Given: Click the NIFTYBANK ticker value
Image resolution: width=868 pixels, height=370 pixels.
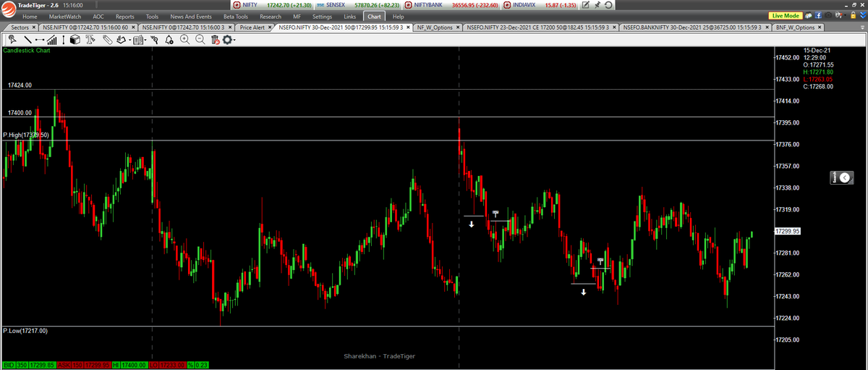Looking at the screenshot, I should point(475,5).
